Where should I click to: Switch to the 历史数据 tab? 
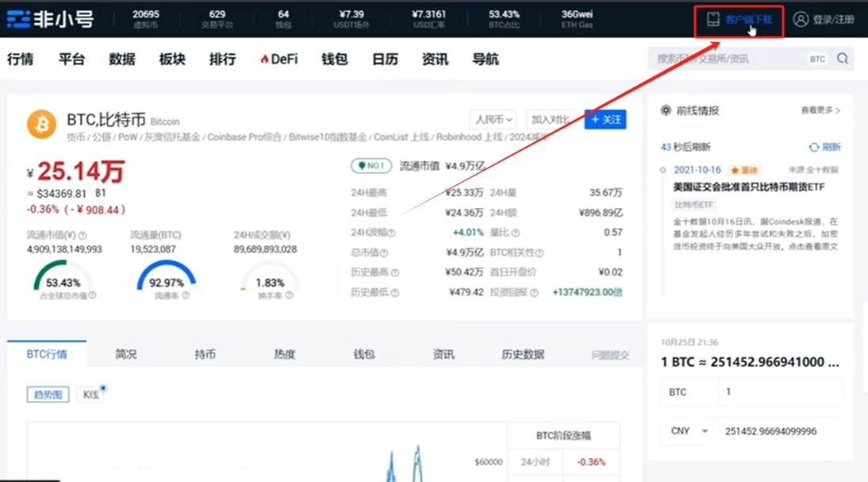(523, 354)
